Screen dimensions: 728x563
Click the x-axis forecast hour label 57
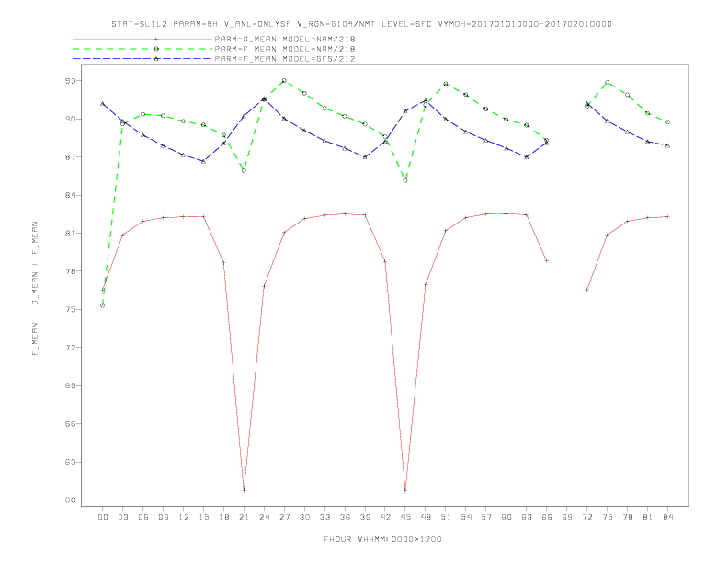[x=486, y=517]
